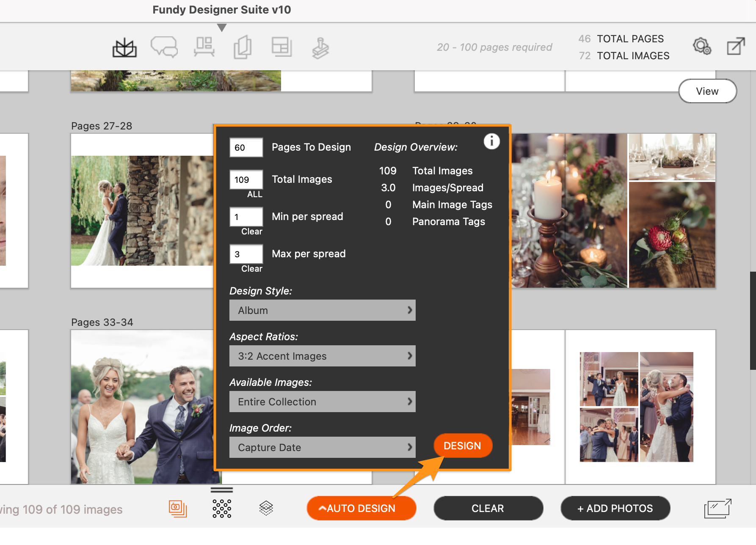
Task: Click the Pages 33-34 spread label
Action: [x=102, y=322]
